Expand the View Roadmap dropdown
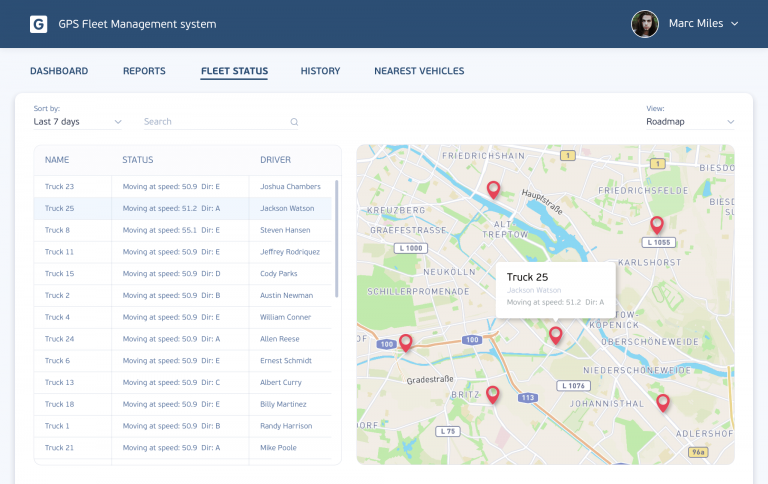 coord(690,122)
